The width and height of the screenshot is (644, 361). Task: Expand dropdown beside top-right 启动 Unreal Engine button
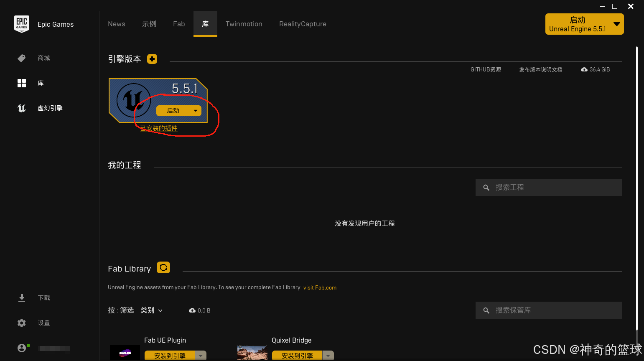[617, 24]
